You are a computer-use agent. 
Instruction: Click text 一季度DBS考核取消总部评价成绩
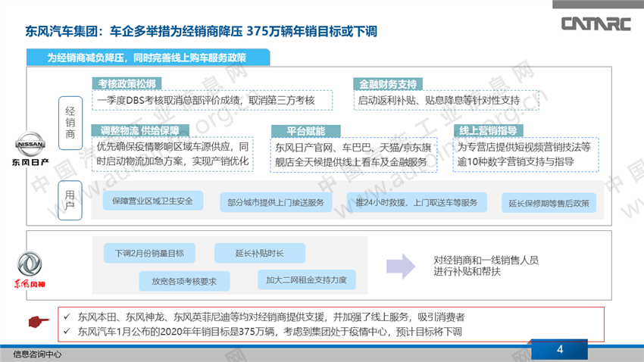206,100
